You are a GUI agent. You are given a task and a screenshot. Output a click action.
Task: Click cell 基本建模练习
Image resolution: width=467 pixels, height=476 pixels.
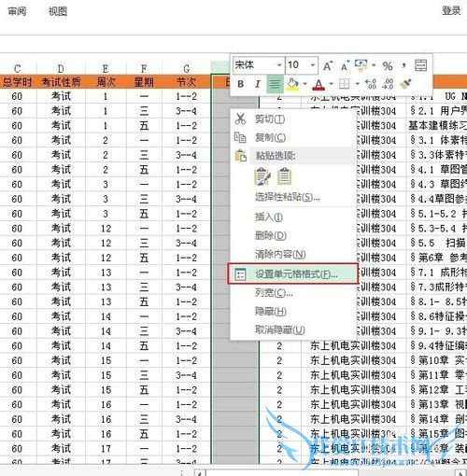click(x=437, y=125)
